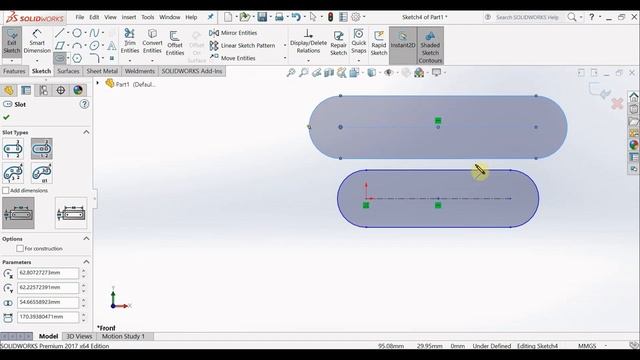Click Mirror Entities in the ribbon
640x360 pixels.
[233, 33]
